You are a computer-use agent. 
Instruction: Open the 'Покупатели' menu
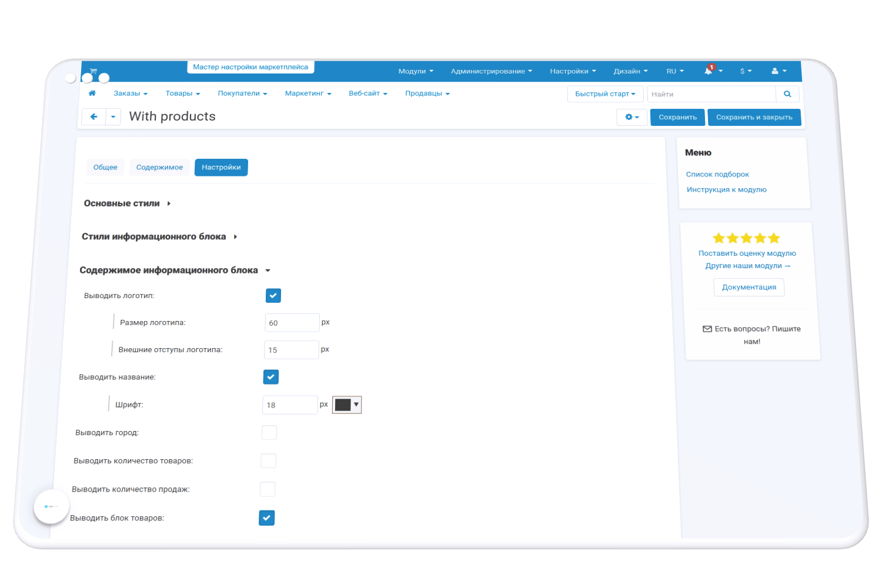tap(243, 93)
